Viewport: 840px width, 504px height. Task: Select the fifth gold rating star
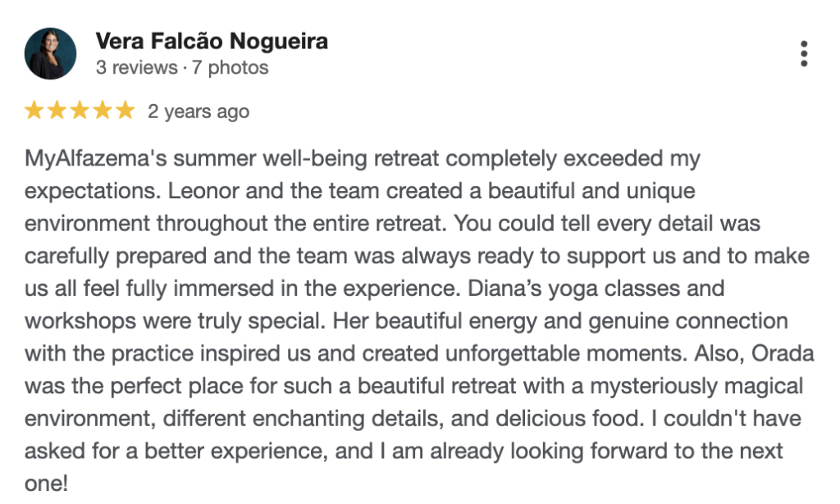pyautogui.click(x=124, y=111)
